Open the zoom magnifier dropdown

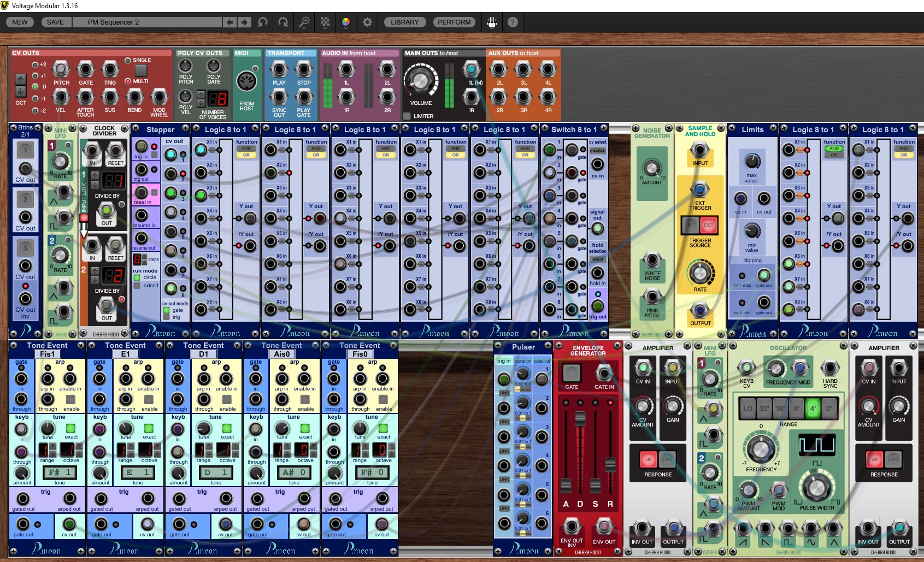[304, 22]
